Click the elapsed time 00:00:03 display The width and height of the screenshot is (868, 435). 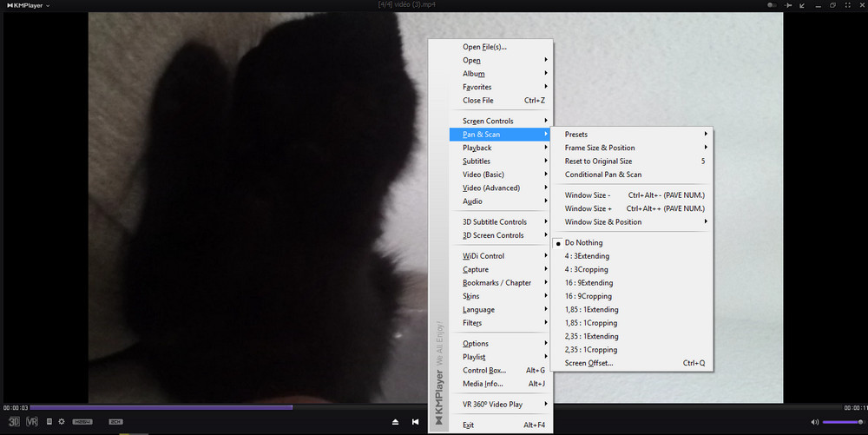pos(15,408)
